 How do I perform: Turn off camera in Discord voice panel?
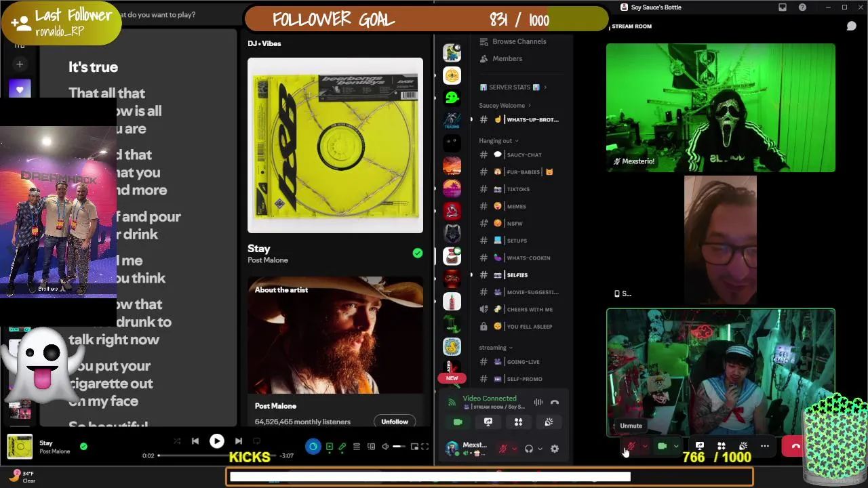coord(458,422)
